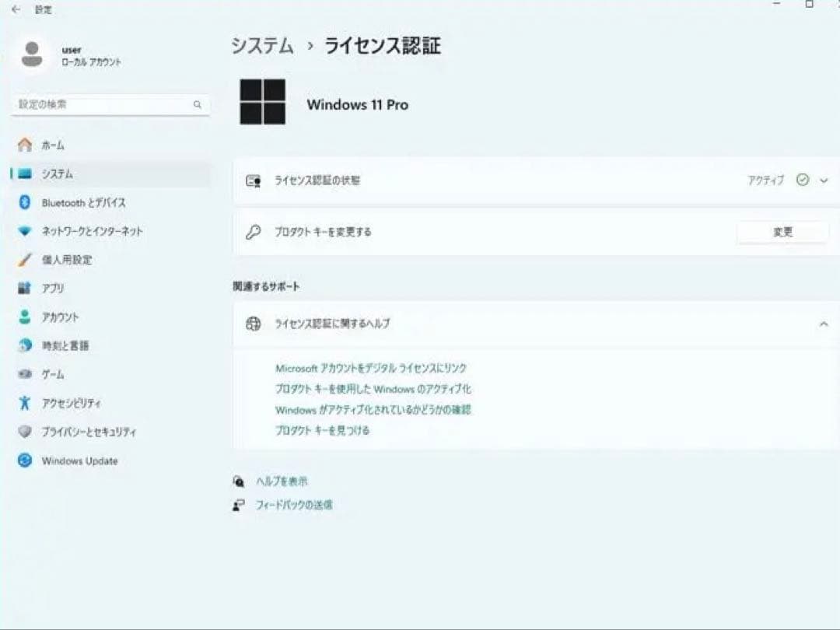Select the 個人用設定 brush icon
Image resolution: width=840 pixels, height=630 pixels.
click(x=26, y=260)
